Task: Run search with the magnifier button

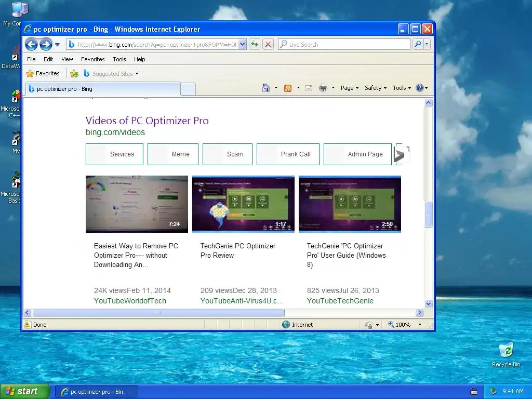Action: pyautogui.click(x=418, y=45)
